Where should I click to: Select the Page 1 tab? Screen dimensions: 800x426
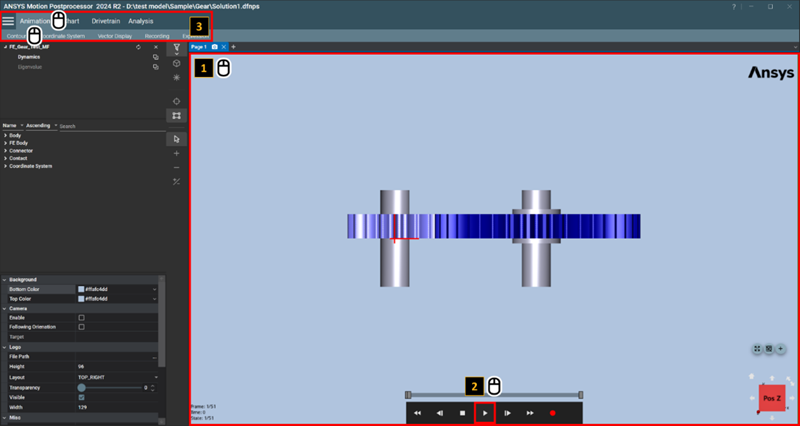[x=199, y=47]
